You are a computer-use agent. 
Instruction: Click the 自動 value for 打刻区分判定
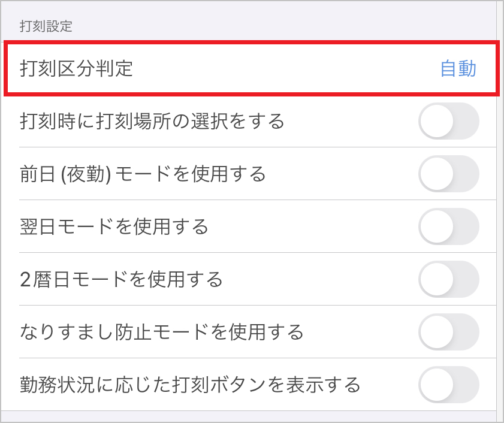click(458, 69)
